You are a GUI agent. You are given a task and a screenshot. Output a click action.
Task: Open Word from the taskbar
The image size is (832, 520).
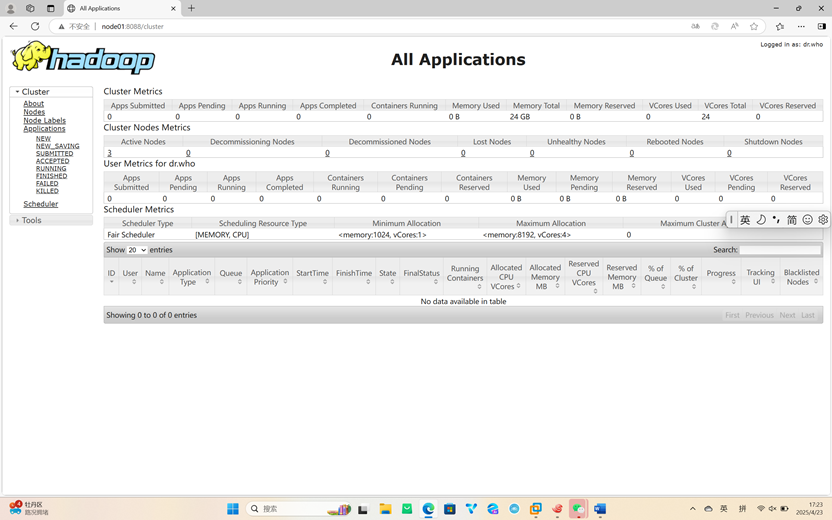[600, 509]
